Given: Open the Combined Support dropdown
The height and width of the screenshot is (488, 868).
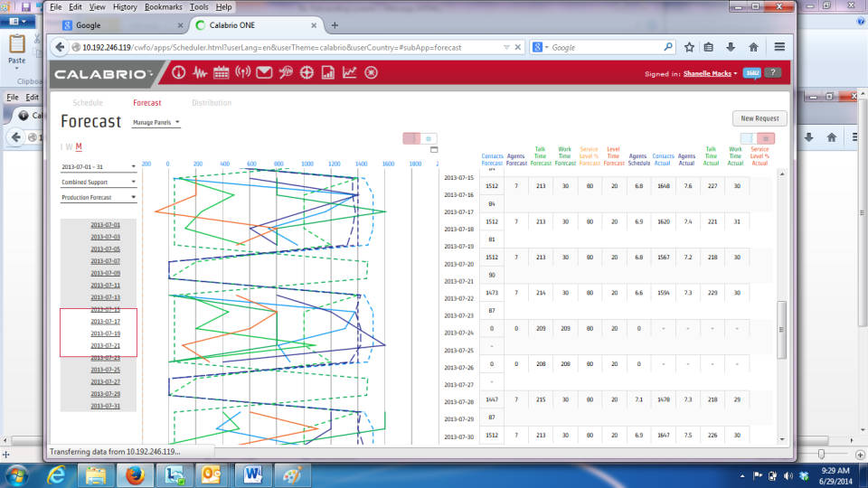Looking at the screenshot, I should pos(99,182).
